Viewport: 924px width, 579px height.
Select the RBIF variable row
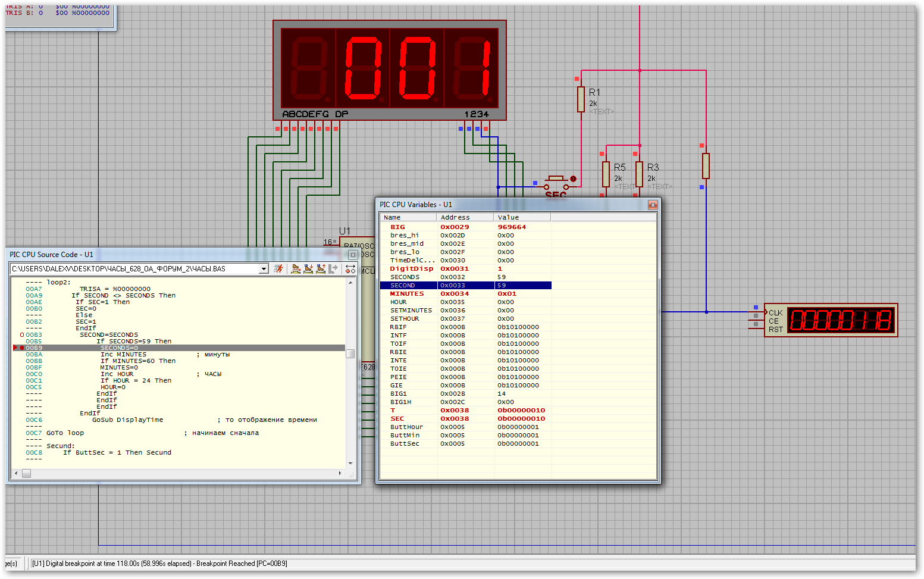(466, 327)
